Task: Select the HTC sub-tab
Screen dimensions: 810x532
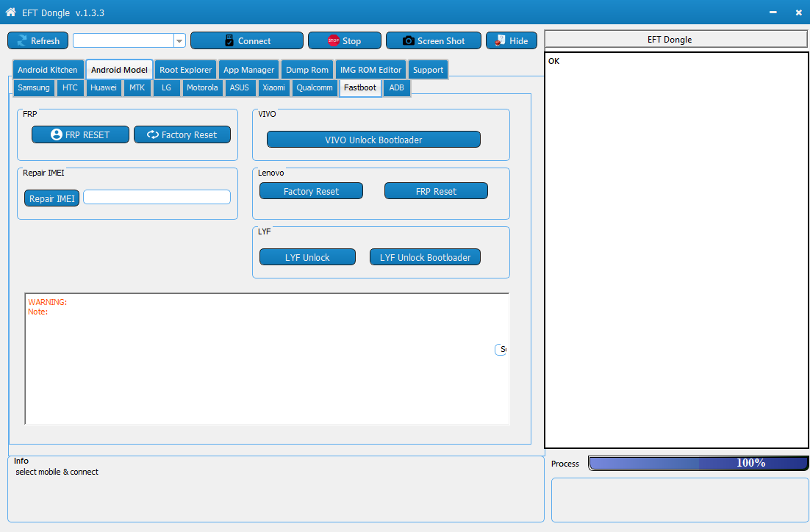Action: point(71,87)
